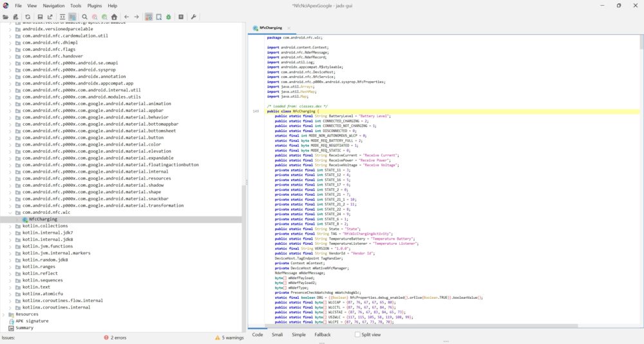Image resolution: width=644 pixels, height=344 pixels.
Task: Open preferences with wrench icon
Action: (x=194, y=17)
